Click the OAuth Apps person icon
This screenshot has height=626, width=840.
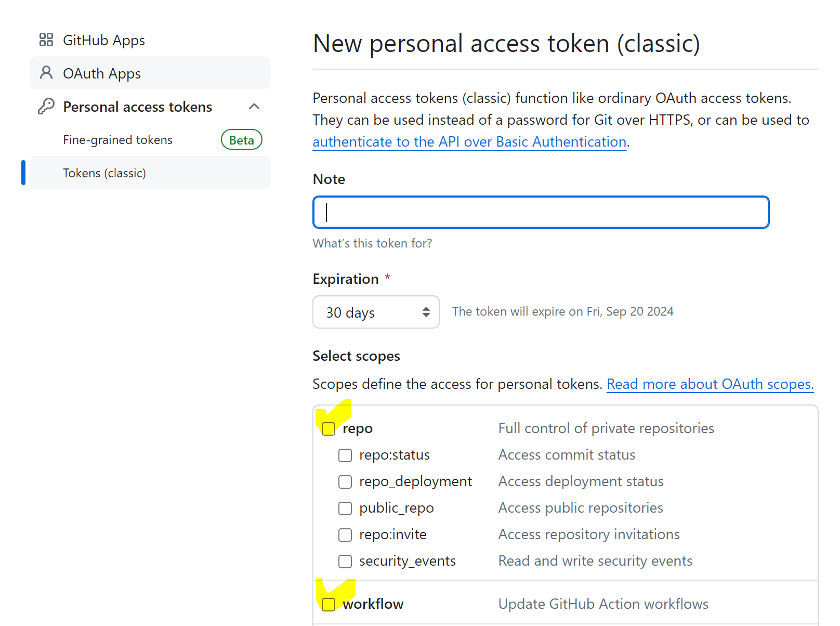click(x=46, y=73)
